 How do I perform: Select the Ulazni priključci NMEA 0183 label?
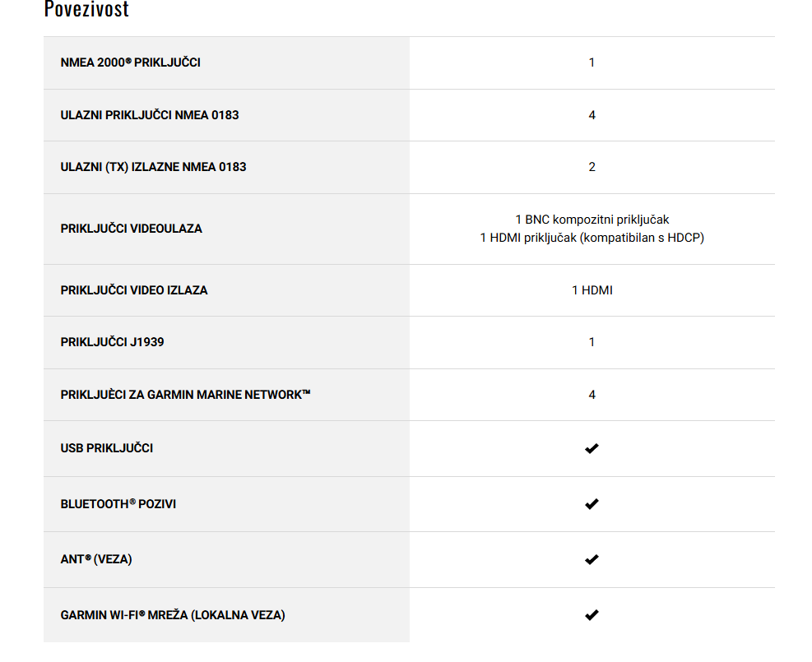[150, 115]
